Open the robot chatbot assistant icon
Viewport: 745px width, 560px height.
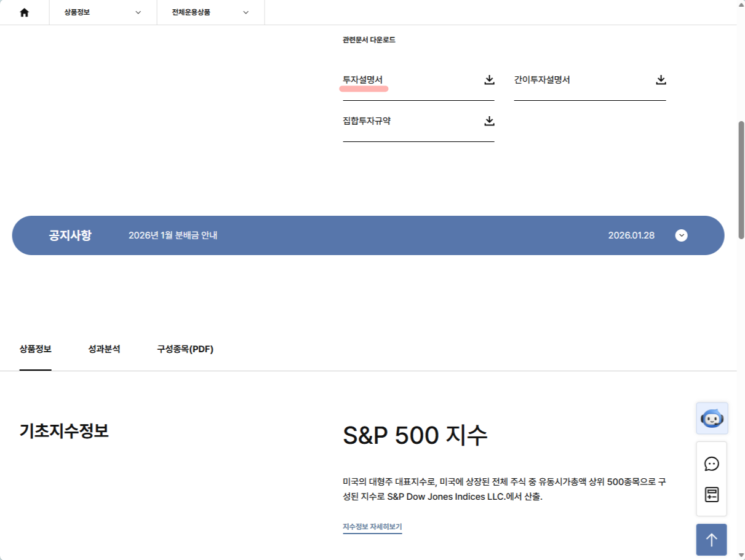point(712,419)
